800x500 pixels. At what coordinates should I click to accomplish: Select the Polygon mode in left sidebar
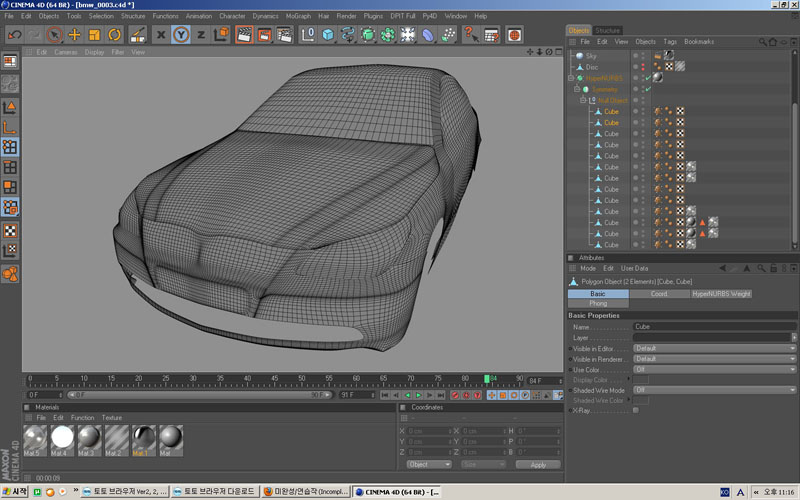(x=10, y=187)
